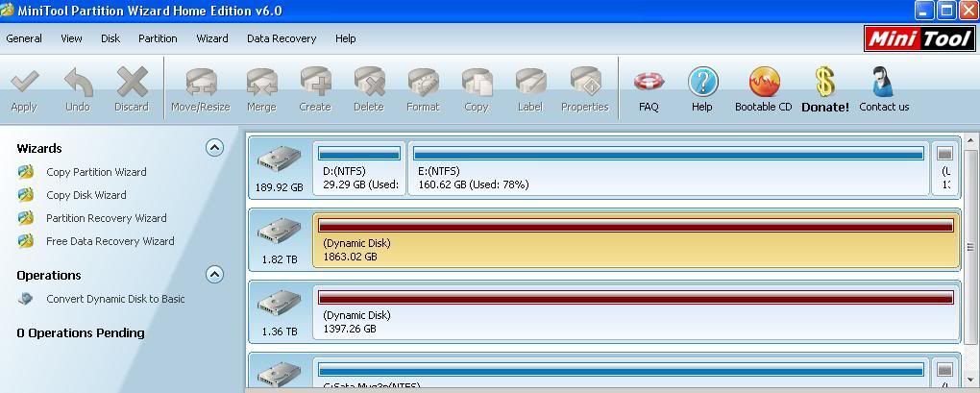This screenshot has height=393, width=980.
Task: Click the Donate dollar icon
Action: [x=825, y=82]
